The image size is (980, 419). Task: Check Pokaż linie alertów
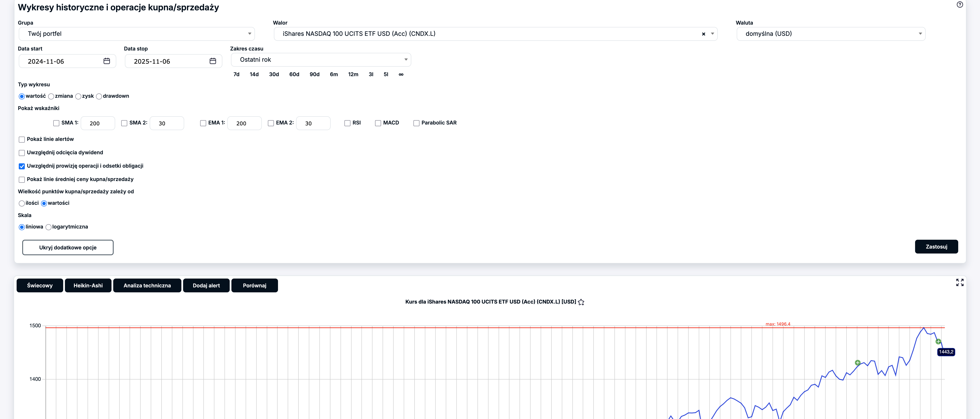22,140
